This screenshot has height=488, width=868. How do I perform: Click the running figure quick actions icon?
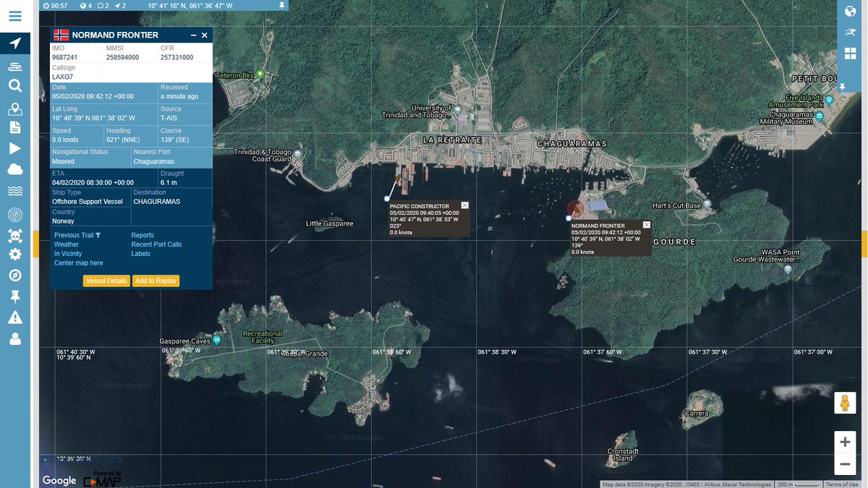[x=850, y=32]
